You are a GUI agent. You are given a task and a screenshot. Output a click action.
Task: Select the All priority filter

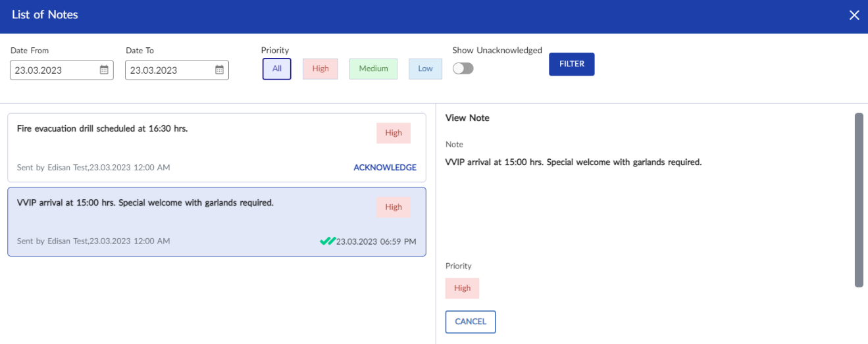(x=277, y=68)
